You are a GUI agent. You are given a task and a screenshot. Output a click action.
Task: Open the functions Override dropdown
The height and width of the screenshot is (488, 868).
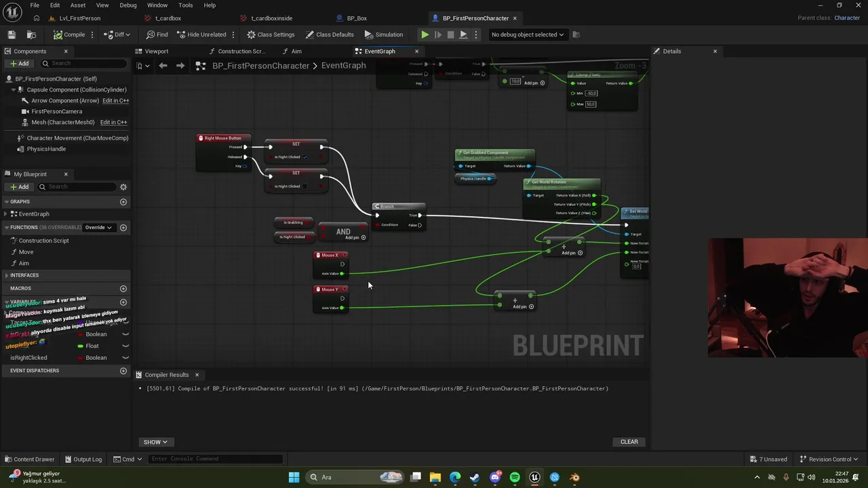[99, 228]
